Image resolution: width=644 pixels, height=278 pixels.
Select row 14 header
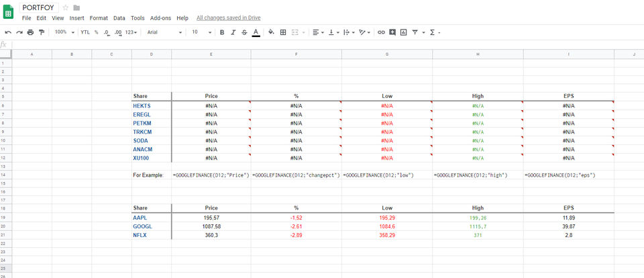coord(6,175)
